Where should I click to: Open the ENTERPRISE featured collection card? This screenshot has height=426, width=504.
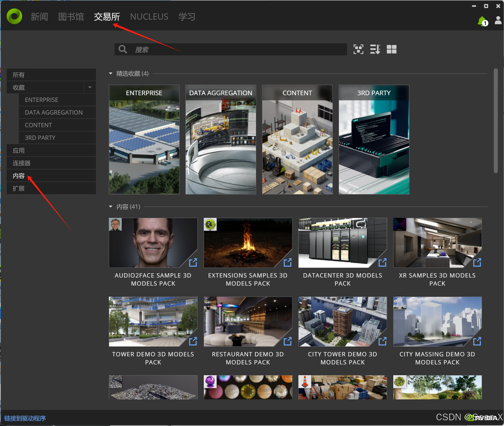coord(144,140)
